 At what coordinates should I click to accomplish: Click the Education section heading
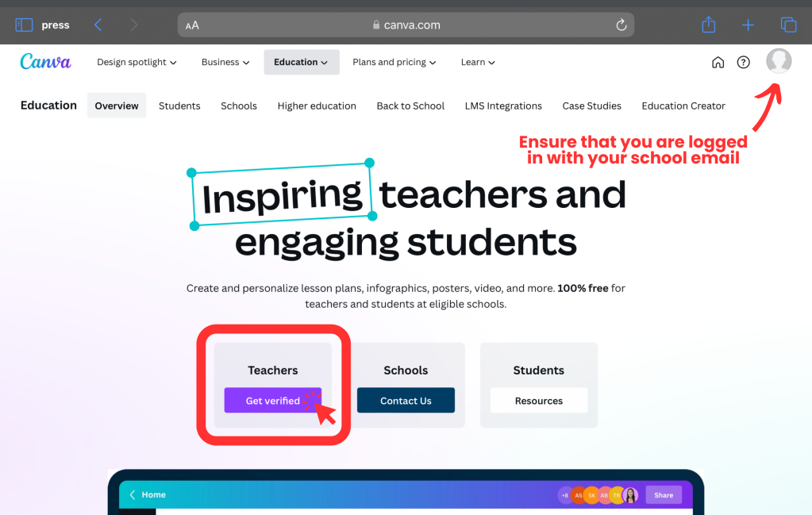(48, 106)
